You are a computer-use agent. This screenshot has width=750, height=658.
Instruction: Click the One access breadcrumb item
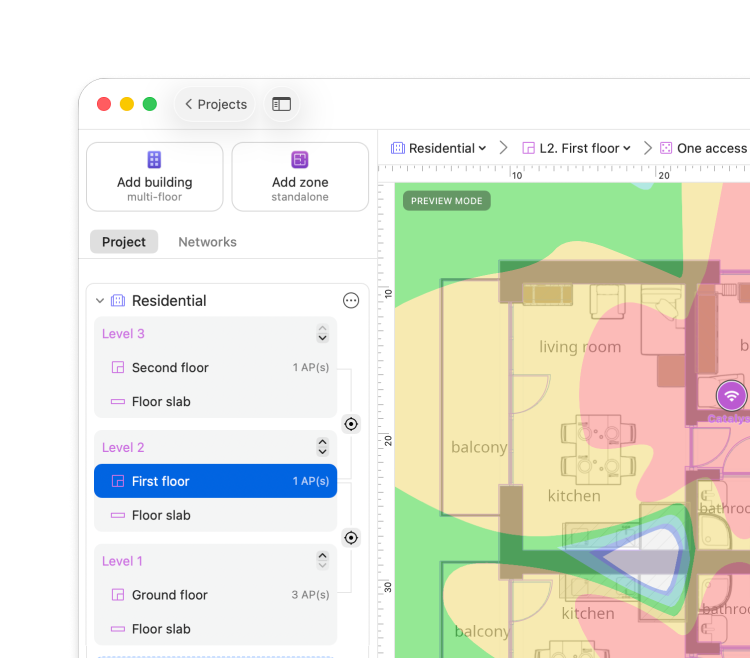[x=704, y=148]
